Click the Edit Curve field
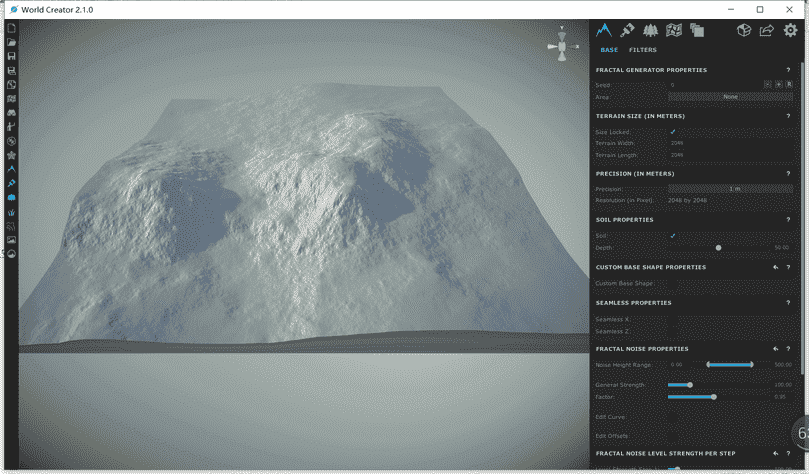The image size is (809, 474). tap(673, 417)
